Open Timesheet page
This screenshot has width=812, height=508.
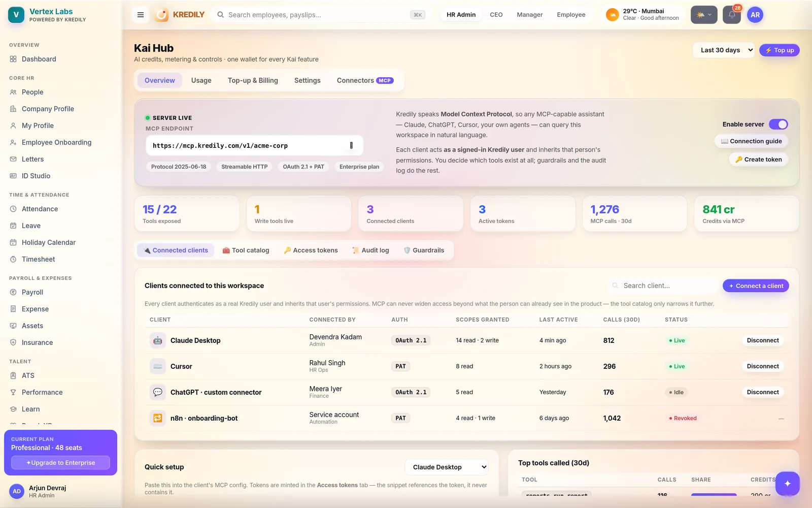point(61,259)
